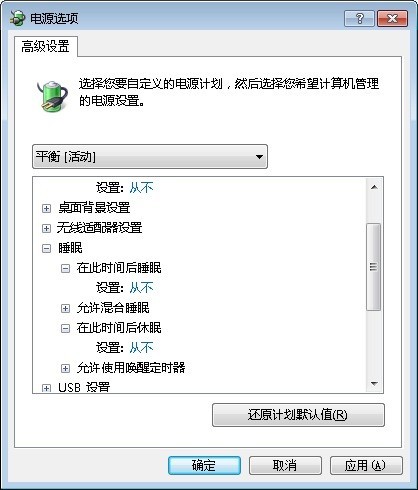Click the green battery plug icon
Viewport: 418px width, 490px height.
[x=52, y=96]
